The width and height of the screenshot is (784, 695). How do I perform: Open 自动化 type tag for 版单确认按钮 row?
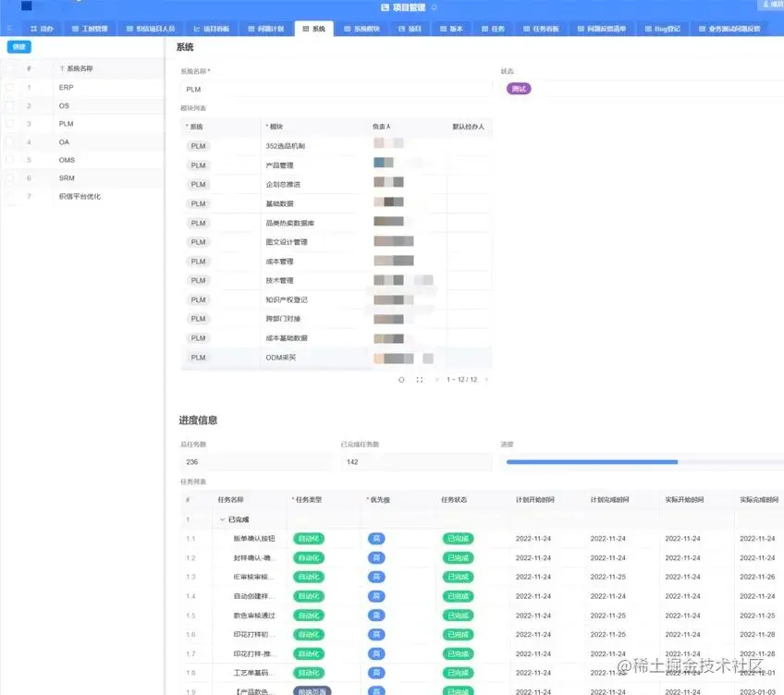tap(309, 539)
